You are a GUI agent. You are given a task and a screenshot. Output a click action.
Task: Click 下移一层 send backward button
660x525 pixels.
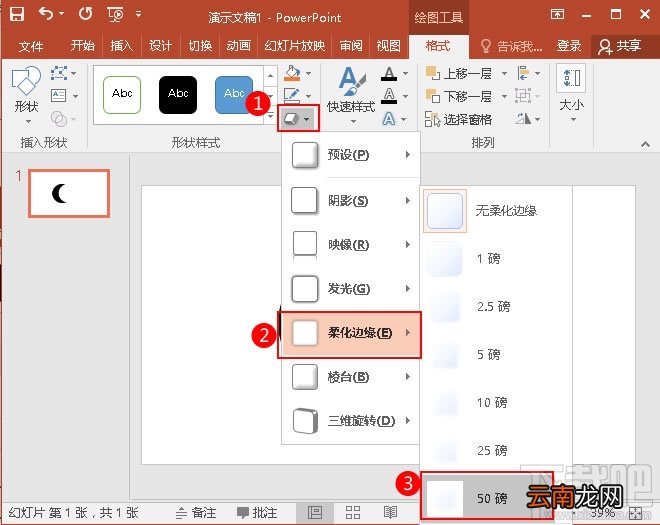459,96
